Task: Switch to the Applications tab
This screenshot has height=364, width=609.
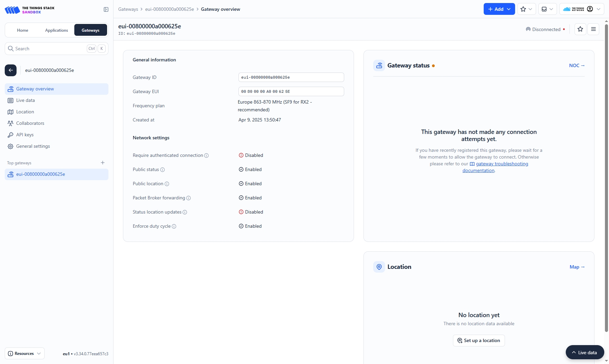Action: click(56, 30)
